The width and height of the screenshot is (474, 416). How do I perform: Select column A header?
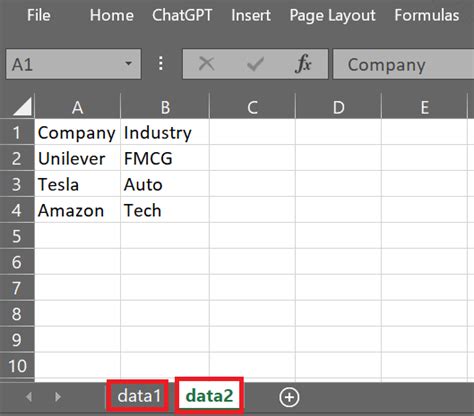[x=77, y=107]
